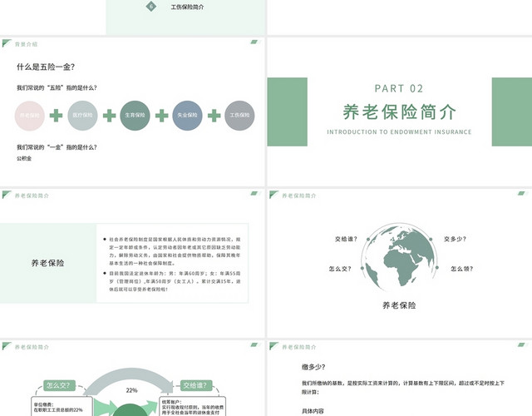Click the plus sign between 失业保险 and 工伤保险

coord(214,116)
